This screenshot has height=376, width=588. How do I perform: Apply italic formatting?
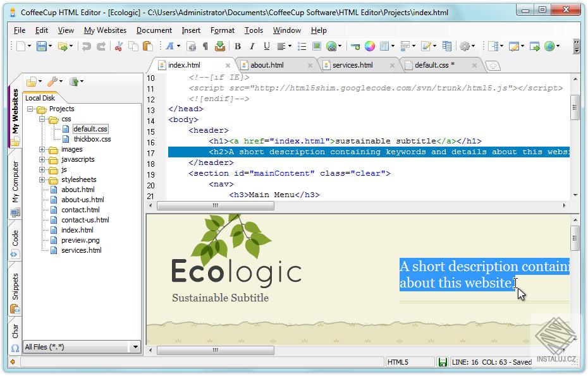[252, 46]
